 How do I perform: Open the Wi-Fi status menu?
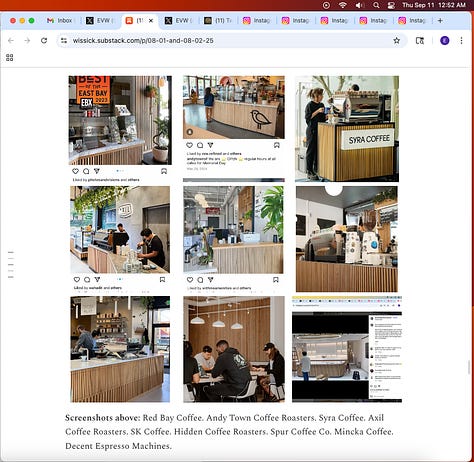point(343,5)
